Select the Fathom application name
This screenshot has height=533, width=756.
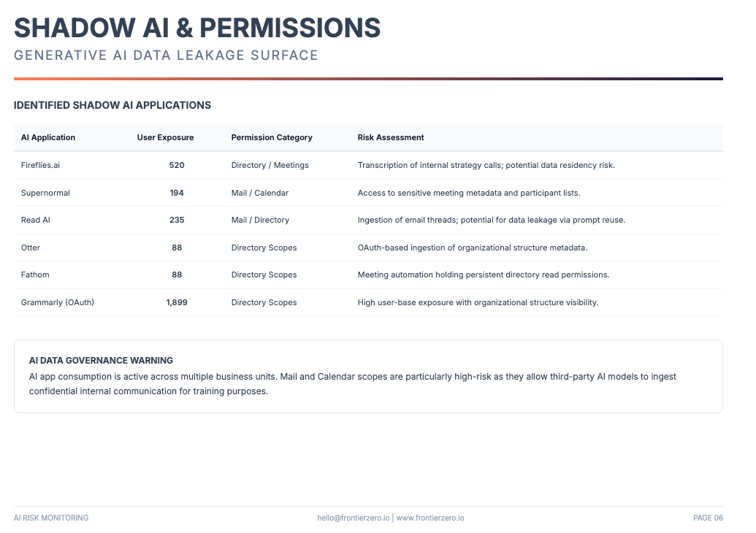(x=35, y=275)
